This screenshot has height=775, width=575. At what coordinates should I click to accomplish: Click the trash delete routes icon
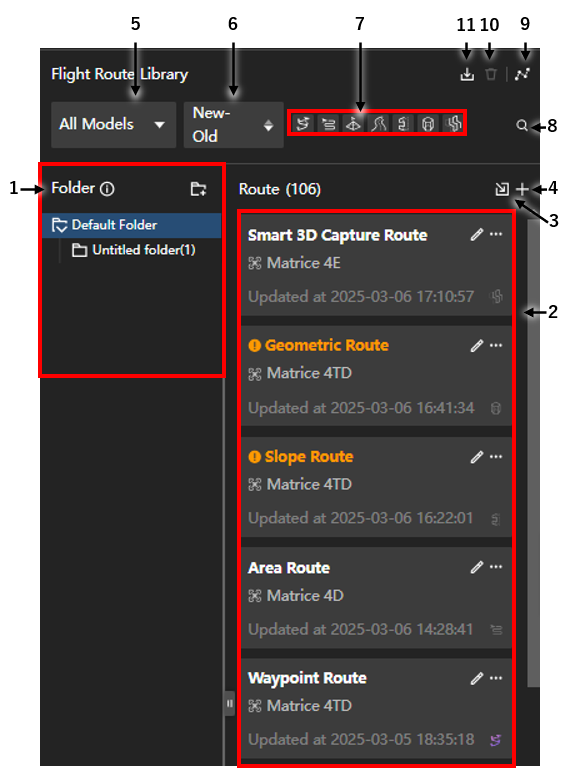[490, 75]
